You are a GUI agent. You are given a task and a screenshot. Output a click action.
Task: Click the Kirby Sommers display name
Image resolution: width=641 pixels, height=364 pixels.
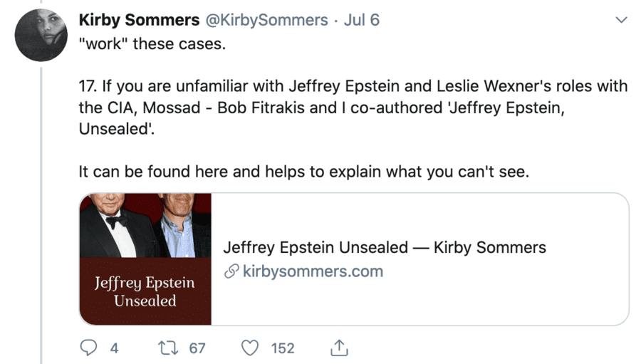click(140, 20)
